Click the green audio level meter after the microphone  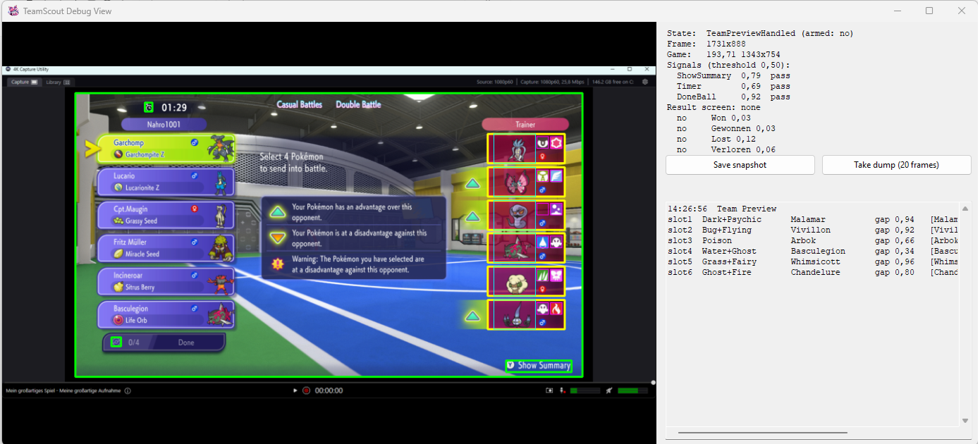click(584, 390)
